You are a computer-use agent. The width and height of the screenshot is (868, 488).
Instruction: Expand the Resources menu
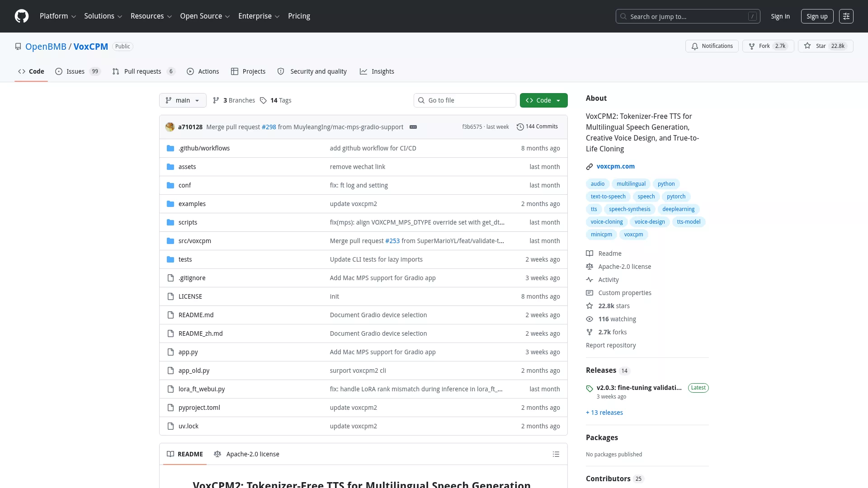151,16
